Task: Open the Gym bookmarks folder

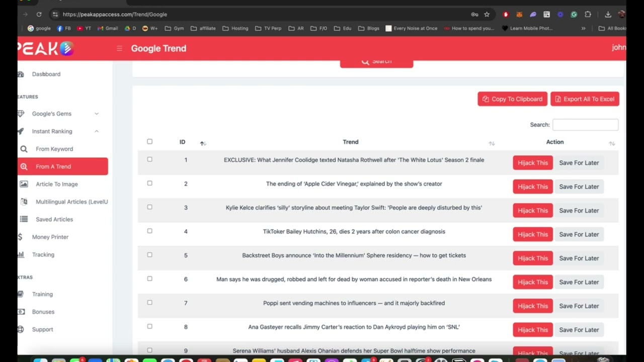Action: coord(175,29)
